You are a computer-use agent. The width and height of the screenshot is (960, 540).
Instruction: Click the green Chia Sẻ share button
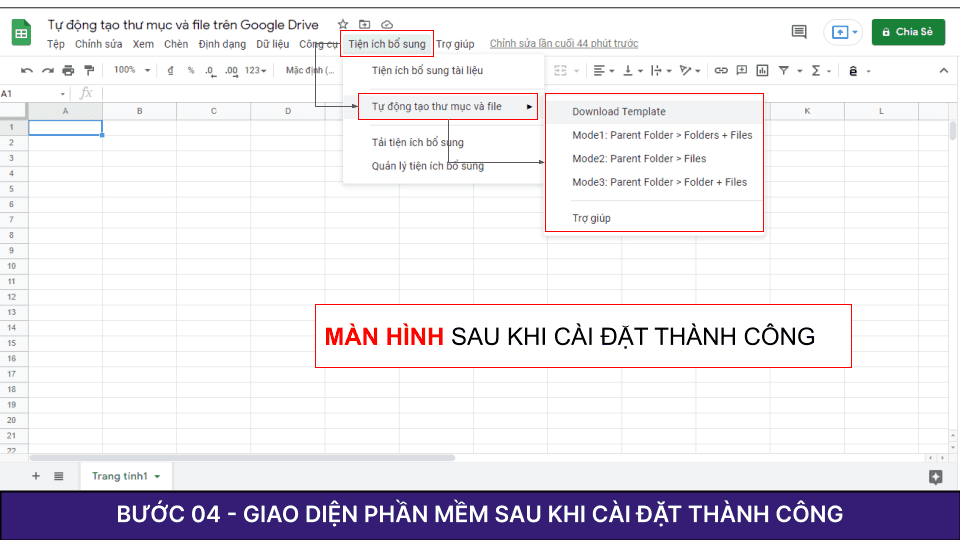pos(908,32)
